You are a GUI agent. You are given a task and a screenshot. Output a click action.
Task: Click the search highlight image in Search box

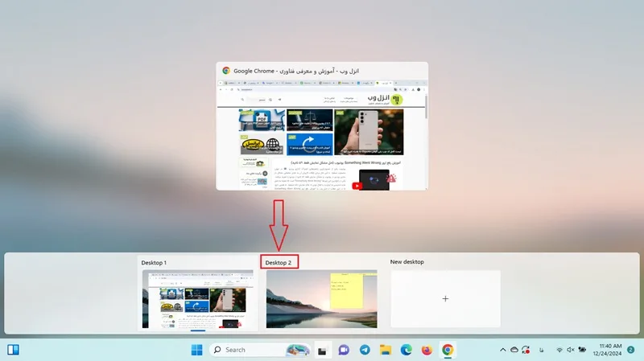298,350
